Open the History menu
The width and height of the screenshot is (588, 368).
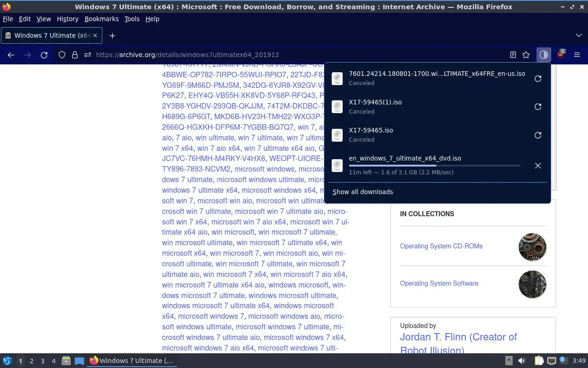(x=68, y=19)
